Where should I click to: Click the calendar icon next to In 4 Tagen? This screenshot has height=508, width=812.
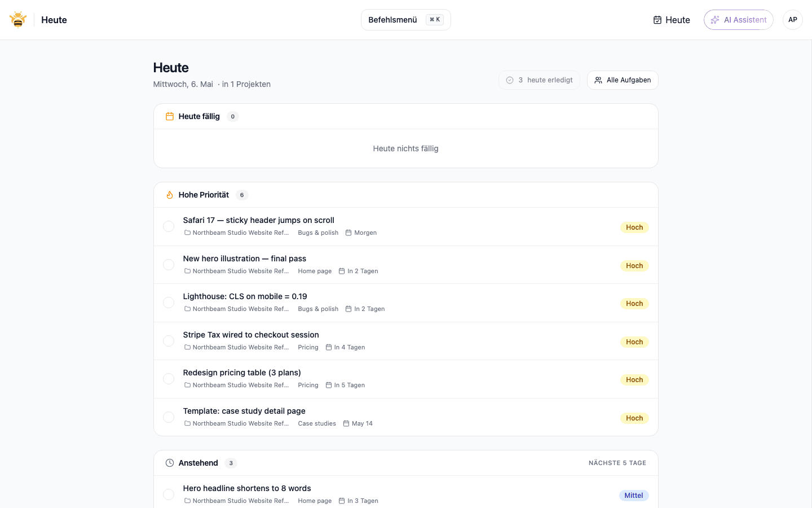pos(329,347)
